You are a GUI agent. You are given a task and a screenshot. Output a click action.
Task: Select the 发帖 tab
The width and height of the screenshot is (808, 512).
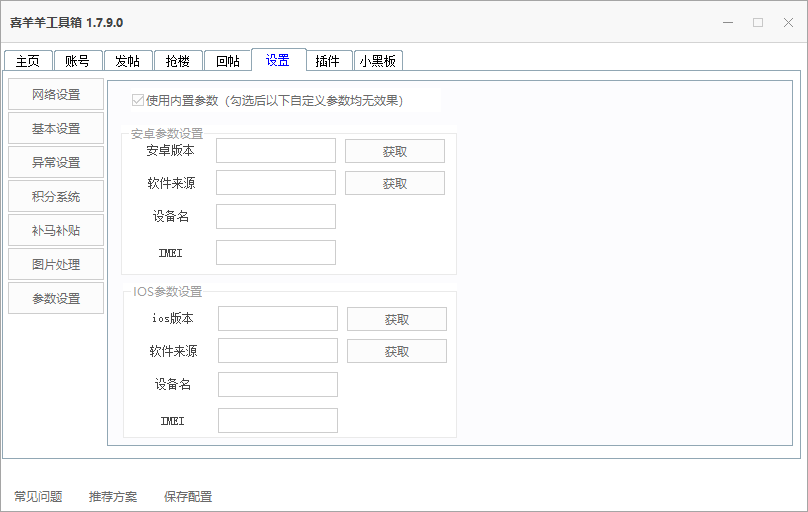point(127,61)
